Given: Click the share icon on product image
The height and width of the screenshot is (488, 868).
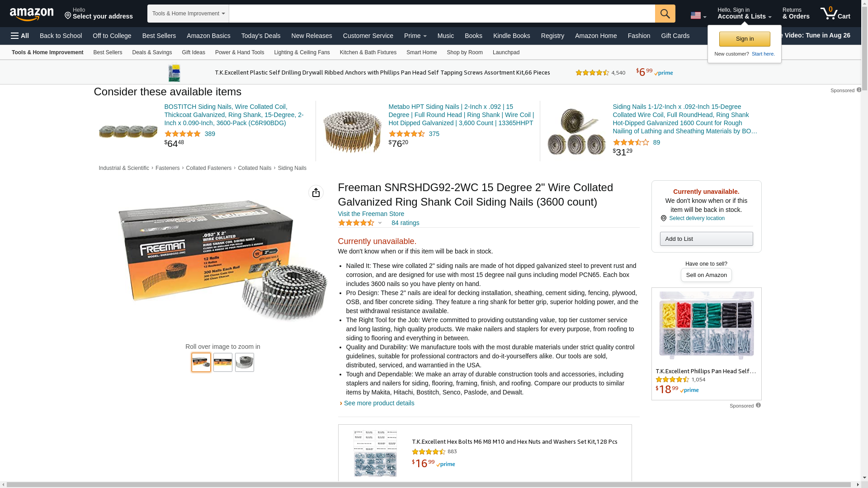Looking at the screenshot, I should tap(316, 192).
